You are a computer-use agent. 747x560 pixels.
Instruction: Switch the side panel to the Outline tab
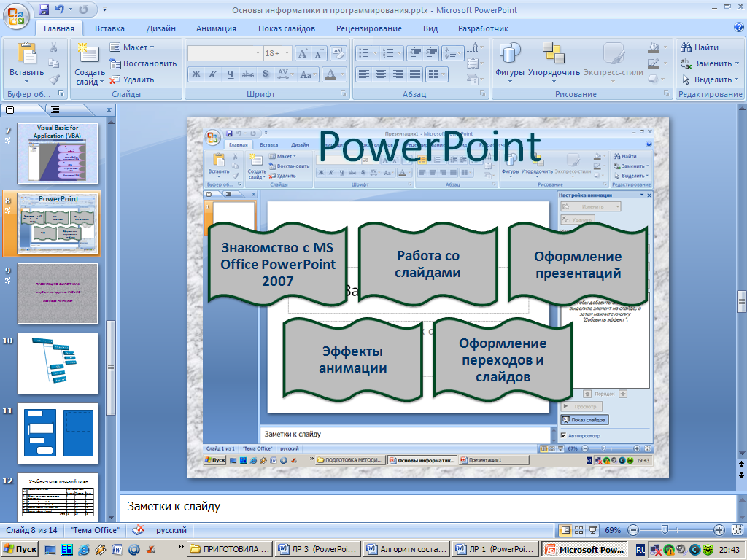tap(55, 110)
